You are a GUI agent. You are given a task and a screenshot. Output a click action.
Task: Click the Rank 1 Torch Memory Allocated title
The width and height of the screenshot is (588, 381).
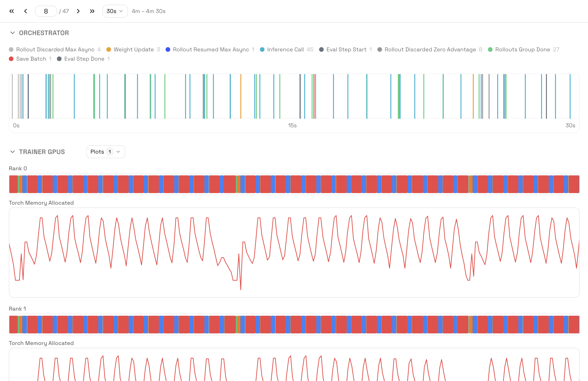(x=41, y=343)
